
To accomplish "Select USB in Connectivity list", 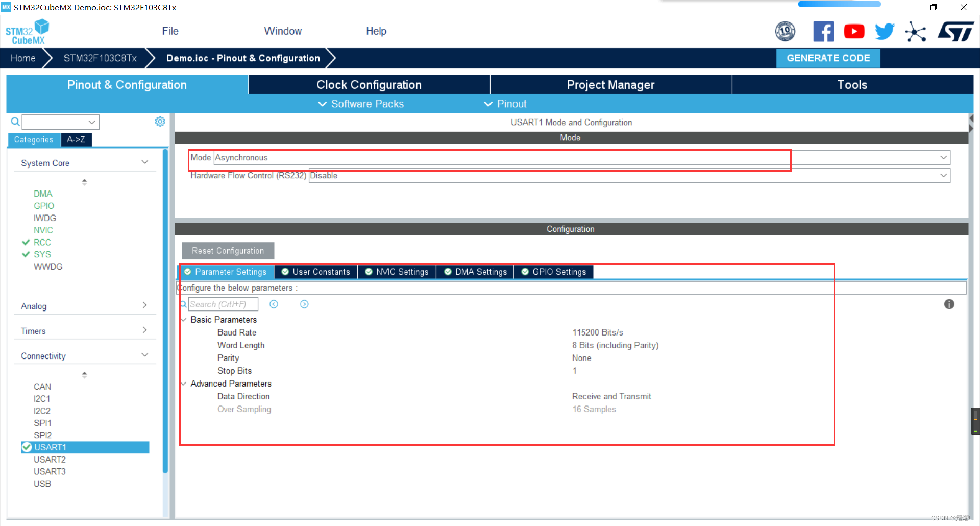I will [42, 484].
